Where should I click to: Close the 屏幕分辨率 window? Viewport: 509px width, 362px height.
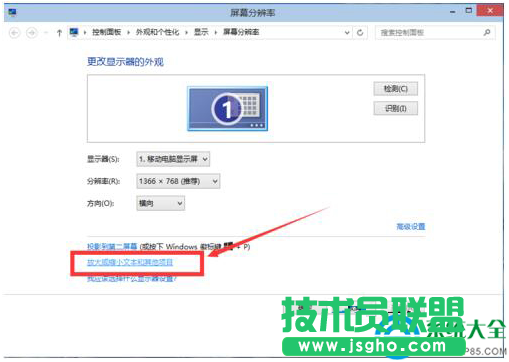click(490, 11)
